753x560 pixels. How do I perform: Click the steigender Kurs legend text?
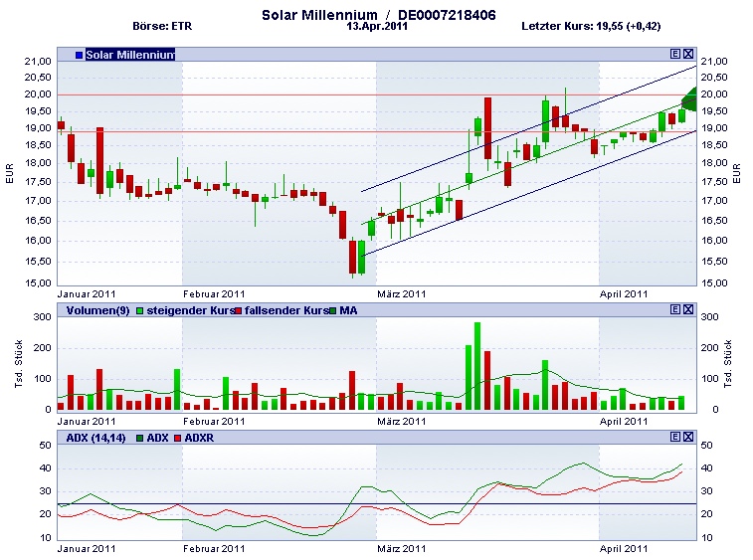click(x=191, y=310)
